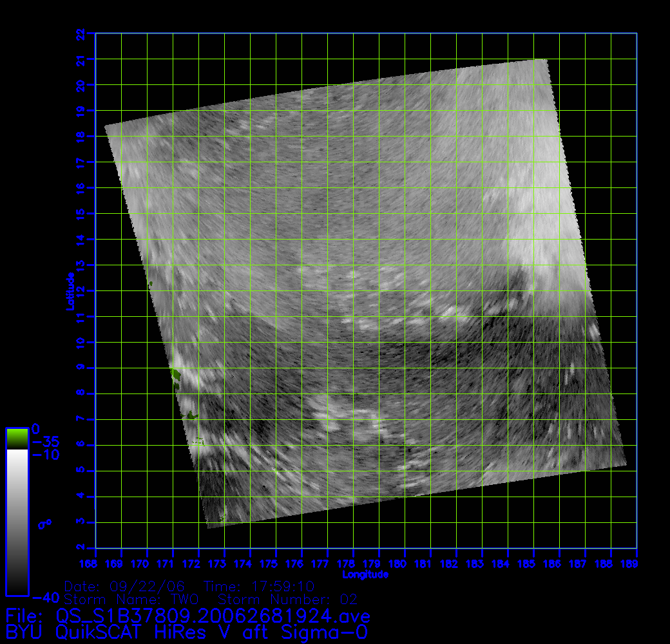Click the 22 latitude tick label
The width and height of the screenshot is (670, 644).
[x=81, y=33]
